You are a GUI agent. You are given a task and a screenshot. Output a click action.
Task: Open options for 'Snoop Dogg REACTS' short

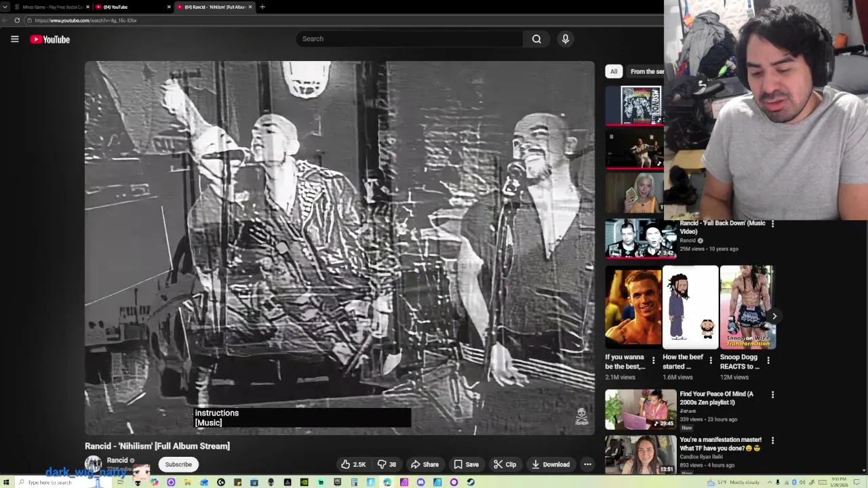[768, 361]
